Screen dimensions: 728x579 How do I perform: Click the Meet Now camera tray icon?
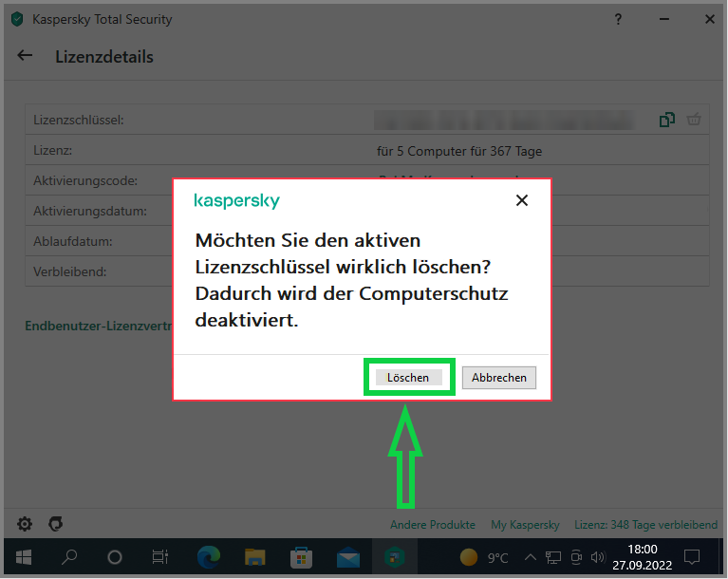576,557
